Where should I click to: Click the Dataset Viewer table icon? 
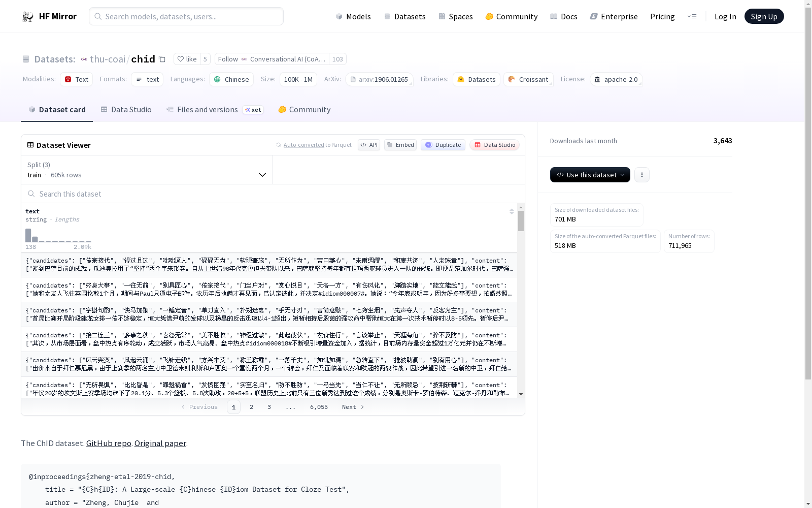(x=30, y=145)
